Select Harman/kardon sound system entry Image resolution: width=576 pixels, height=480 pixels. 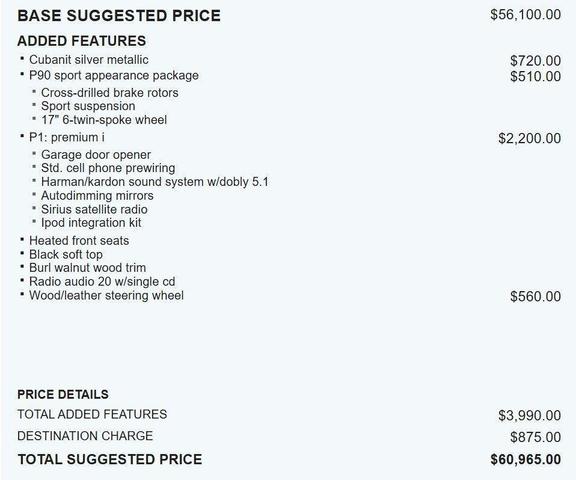154,182
